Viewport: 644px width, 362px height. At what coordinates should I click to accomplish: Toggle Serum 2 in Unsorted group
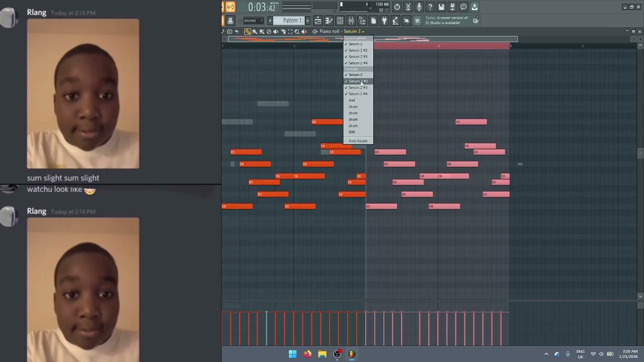tap(358, 75)
